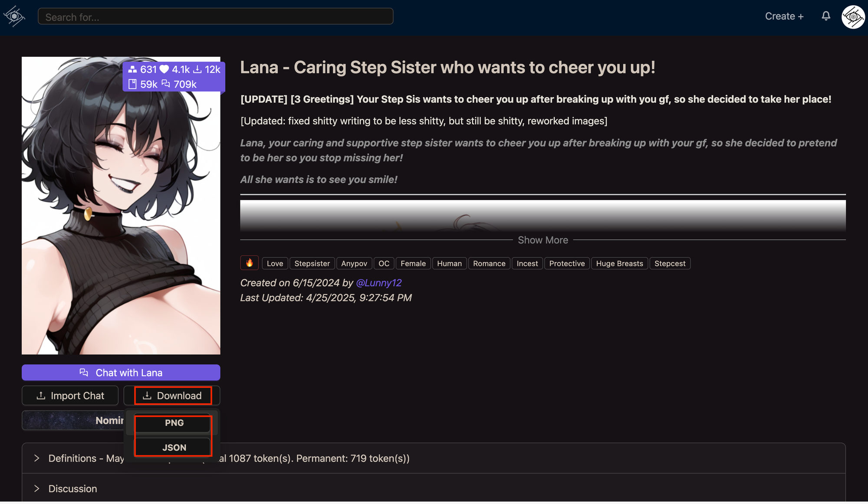Click the followers count icon on badge

point(132,69)
